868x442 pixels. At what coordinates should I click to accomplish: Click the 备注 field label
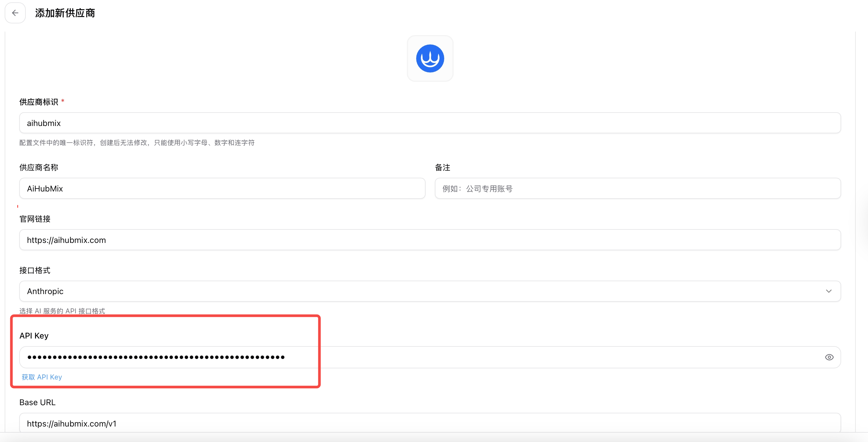442,167
